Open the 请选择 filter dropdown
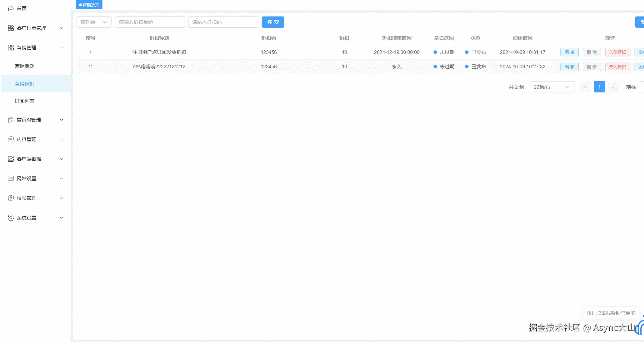 click(x=94, y=22)
